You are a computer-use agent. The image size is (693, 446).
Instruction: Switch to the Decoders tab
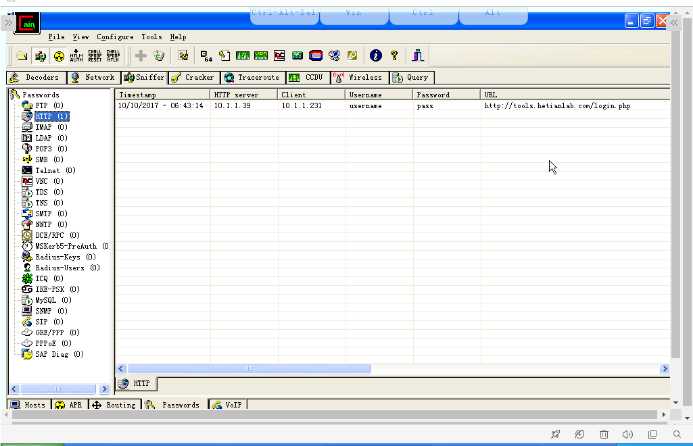(36, 77)
